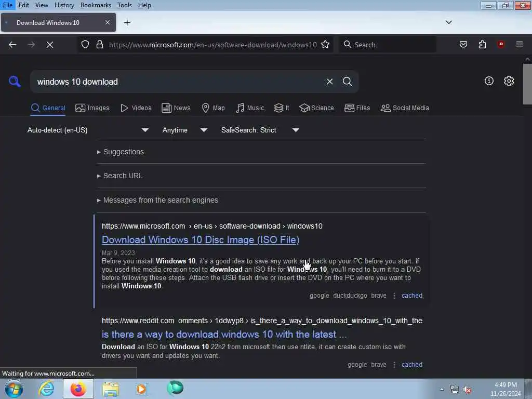
Task: Open cached version of Microsoft result
Action: (412, 296)
